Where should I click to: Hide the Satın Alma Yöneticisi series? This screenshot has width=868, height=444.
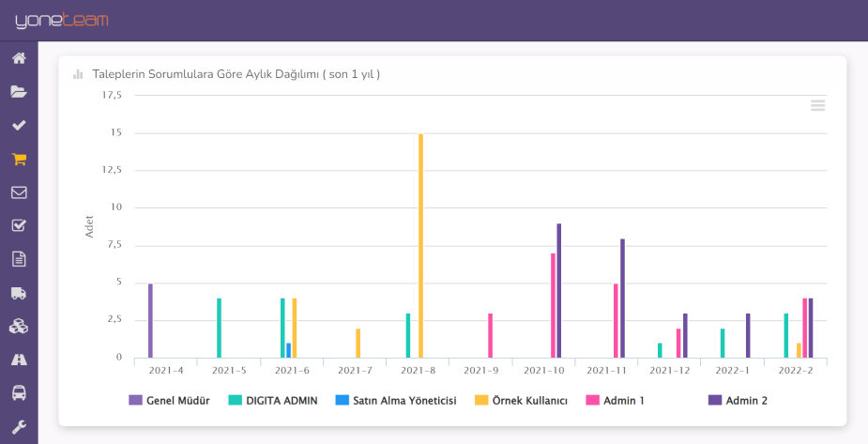396,401
